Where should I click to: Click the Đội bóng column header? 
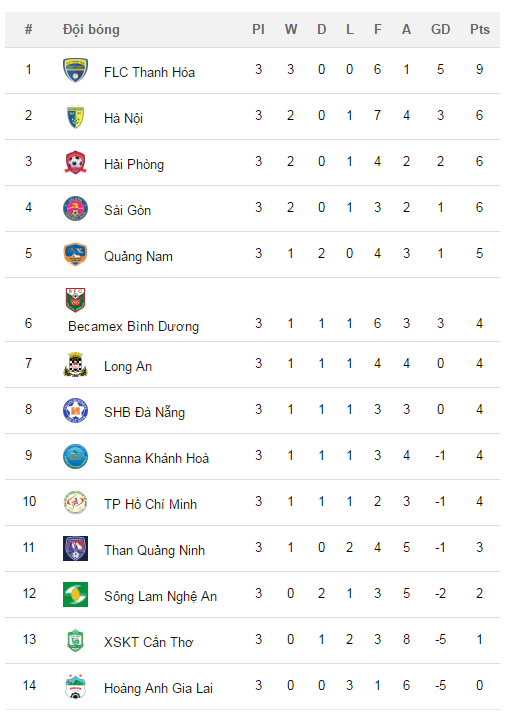click(91, 30)
